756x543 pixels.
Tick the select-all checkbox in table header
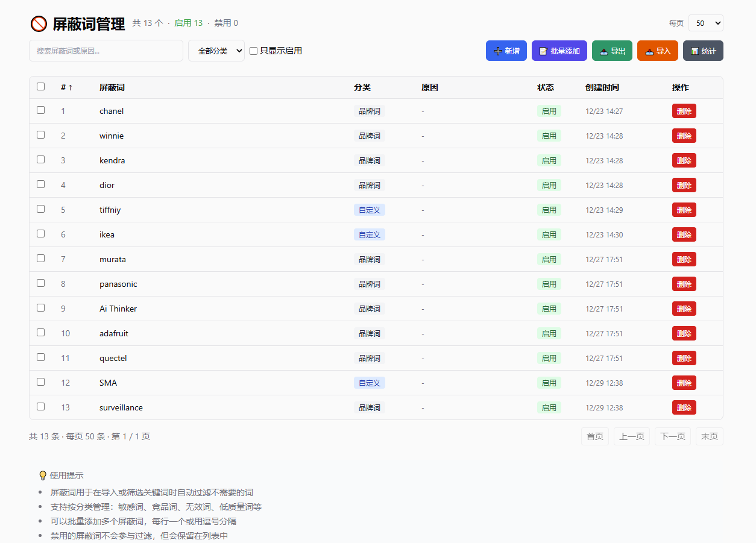click(x=40, y=86)
